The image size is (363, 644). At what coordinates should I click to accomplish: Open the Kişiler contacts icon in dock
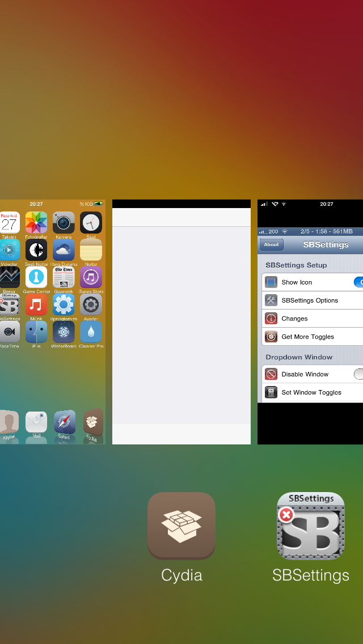(x=9, y=422)
